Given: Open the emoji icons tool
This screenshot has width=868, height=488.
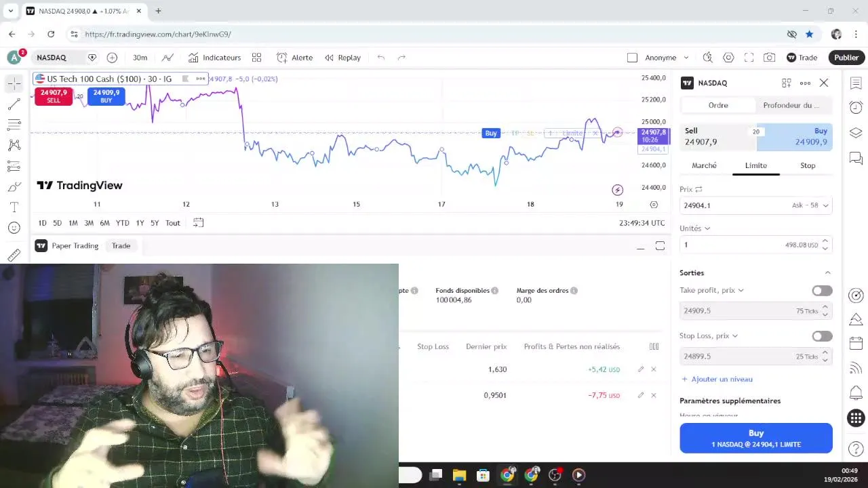Looking at the screenshot, I should click(x=14, y=228).
